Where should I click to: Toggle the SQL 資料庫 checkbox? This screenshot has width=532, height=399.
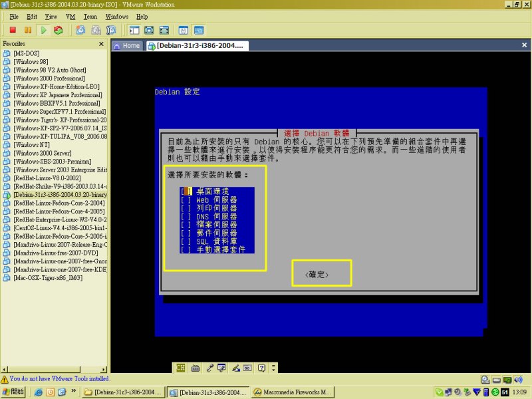pyautogui.click(x=186, y=241)
